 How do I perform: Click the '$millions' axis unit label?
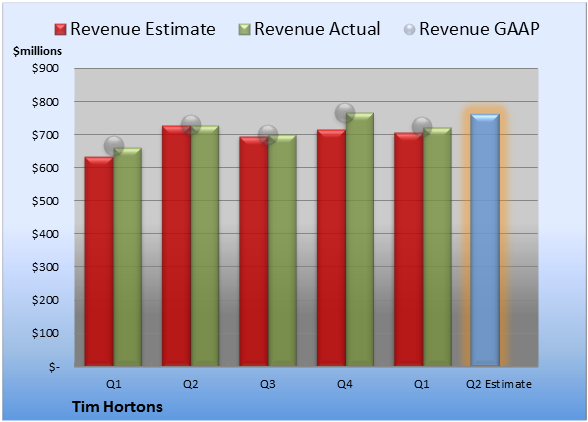pos(37,51)
